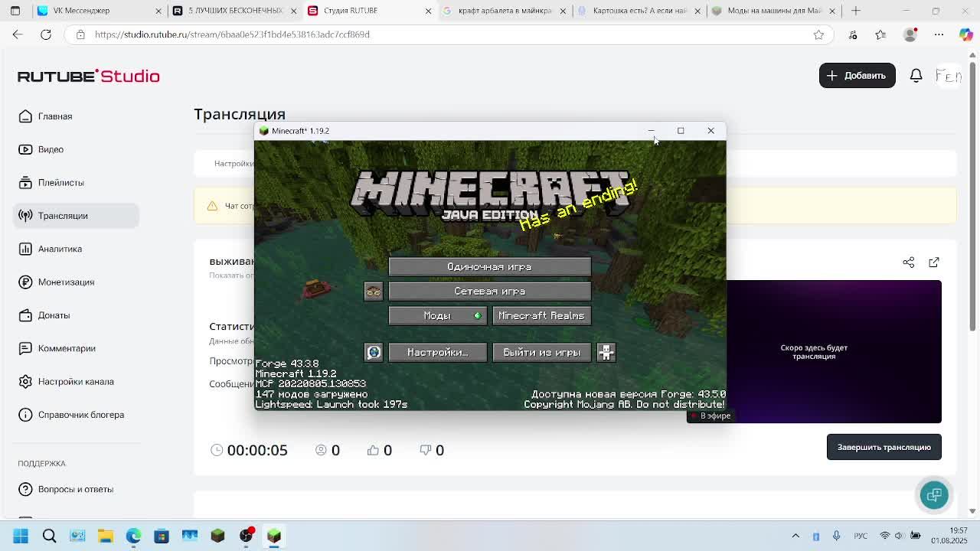The image size is (980, 551).
Task: Open browser profile avatar
Action: point(910,34)
